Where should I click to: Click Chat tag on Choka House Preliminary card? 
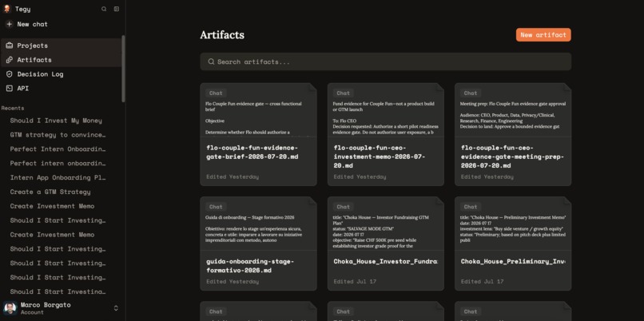471,207
